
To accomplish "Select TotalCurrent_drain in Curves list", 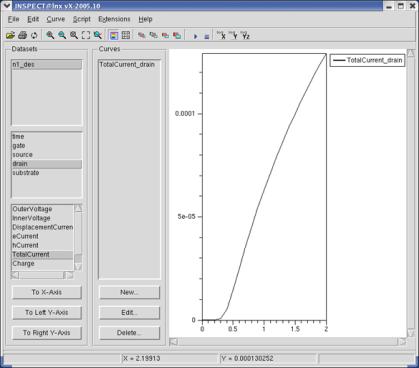I will tap(129, 64).
